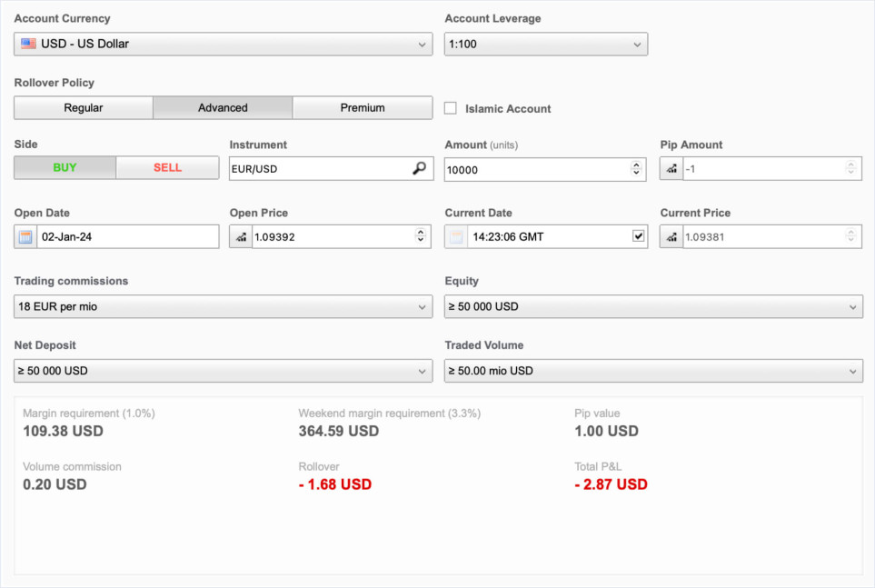Click the magnifier icon in Instrument field

click(419, 168)
